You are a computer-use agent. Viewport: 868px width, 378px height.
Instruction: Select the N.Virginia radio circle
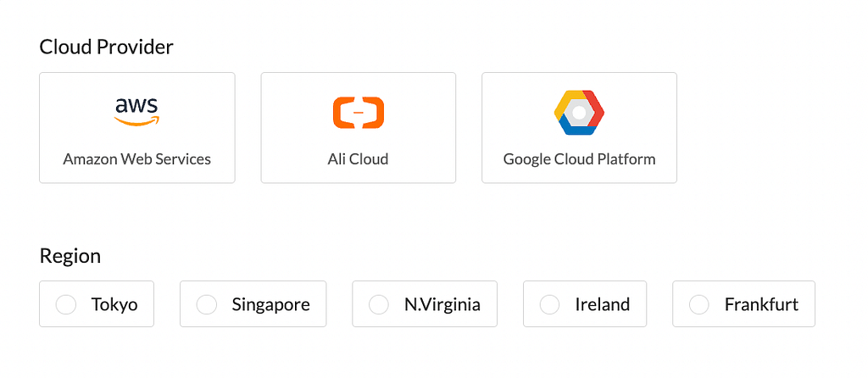click(379, 304)
